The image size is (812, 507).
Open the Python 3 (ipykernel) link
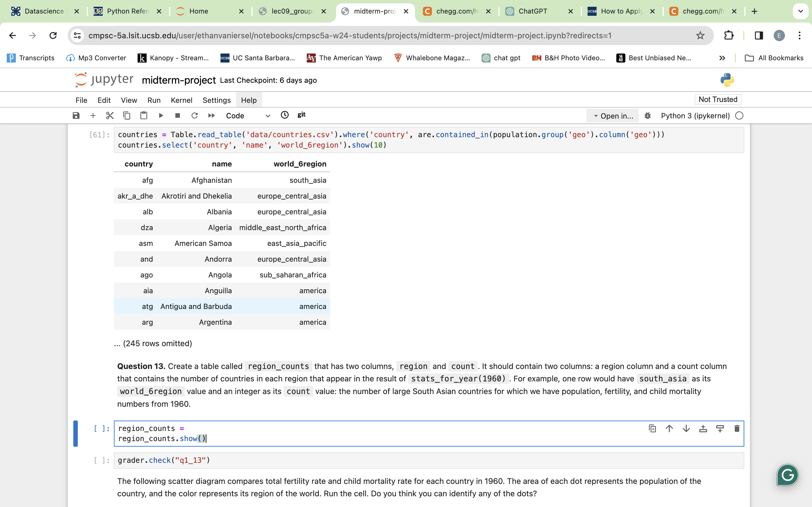click(x=695, y=115)
